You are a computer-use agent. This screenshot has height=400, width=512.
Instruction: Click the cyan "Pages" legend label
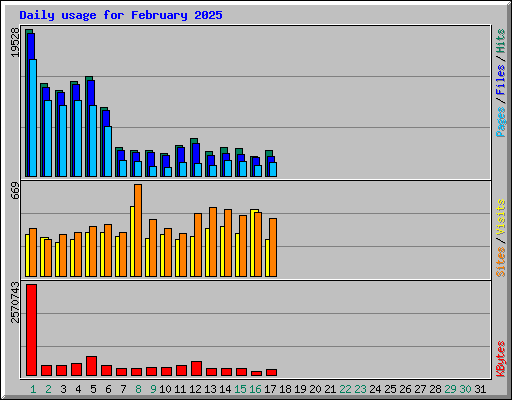point(500,122)
